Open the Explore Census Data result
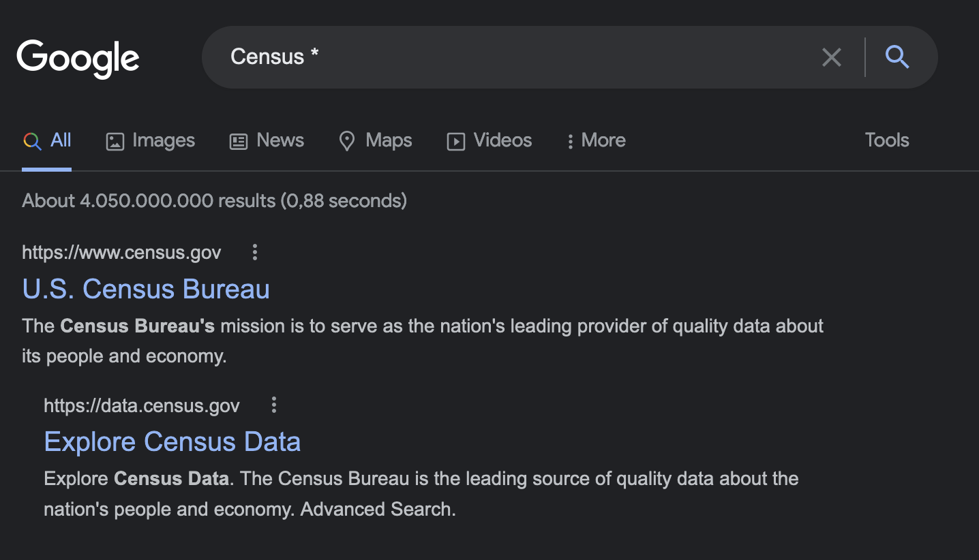This screenshot has width=979, height=560. coord(172,441)
